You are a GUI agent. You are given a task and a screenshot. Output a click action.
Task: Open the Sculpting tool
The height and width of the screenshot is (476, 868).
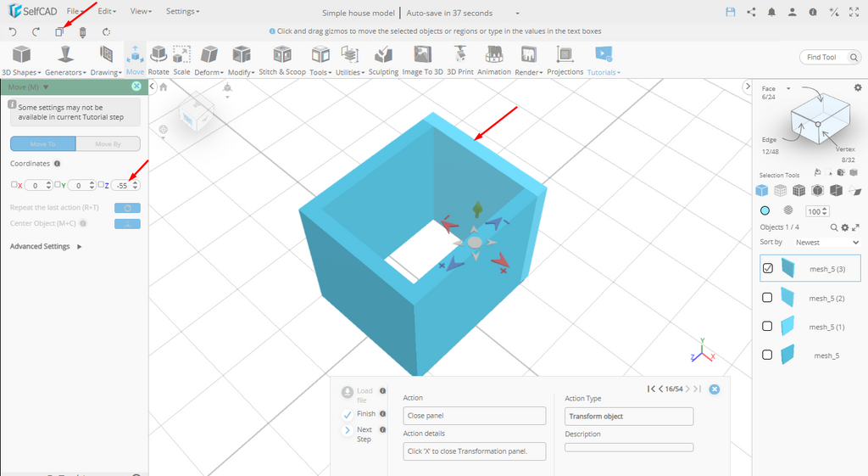click(x=383, y=60)
